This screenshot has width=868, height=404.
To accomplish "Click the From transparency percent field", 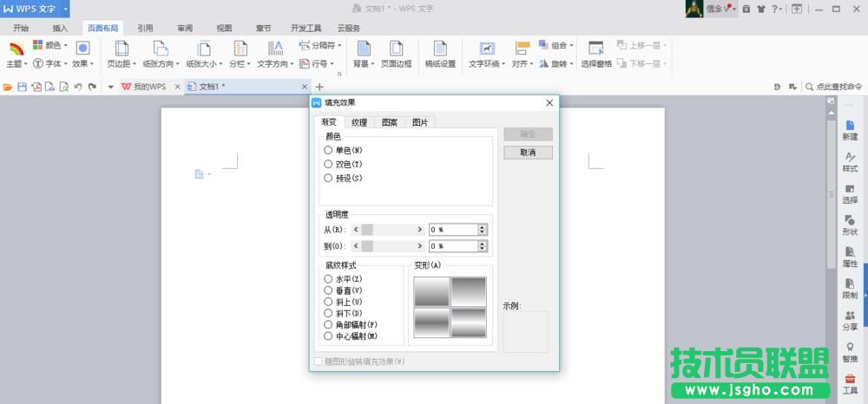I will 453,230.
